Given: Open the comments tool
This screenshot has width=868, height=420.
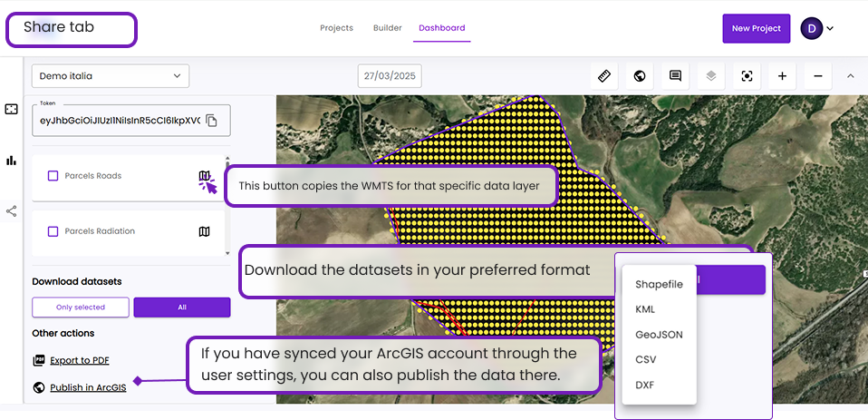Looking at the screenshot, I should click(x=675, y=76).
